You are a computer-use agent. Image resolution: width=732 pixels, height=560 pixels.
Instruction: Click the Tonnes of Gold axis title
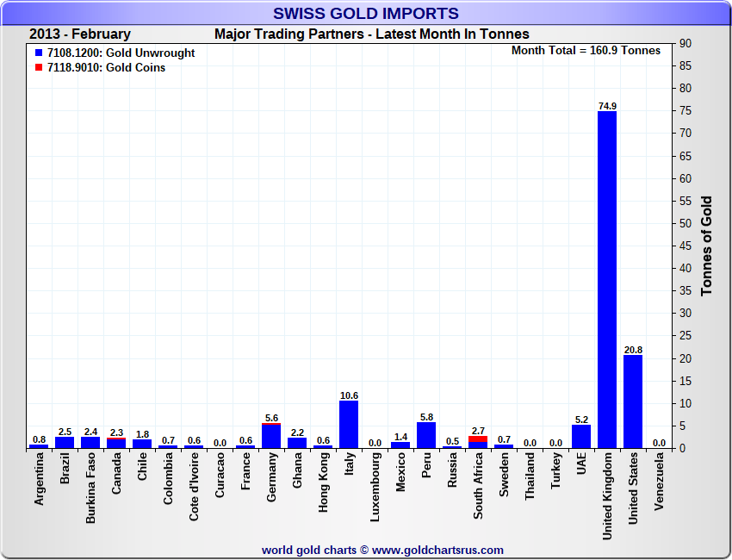tap(707, 246)
